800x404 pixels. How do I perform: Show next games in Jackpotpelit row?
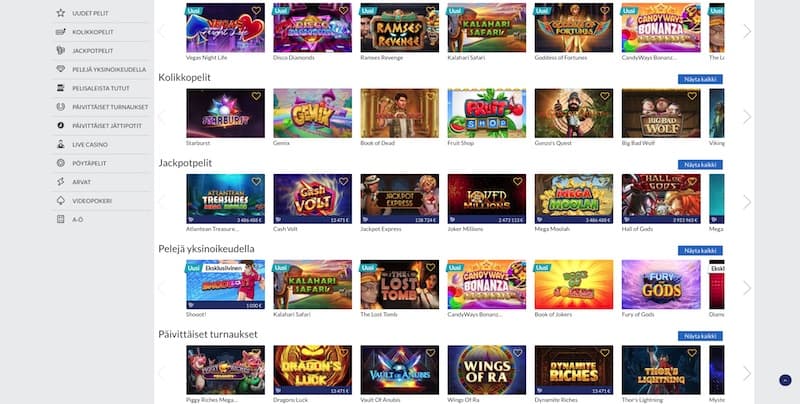(x=747, y=203)
